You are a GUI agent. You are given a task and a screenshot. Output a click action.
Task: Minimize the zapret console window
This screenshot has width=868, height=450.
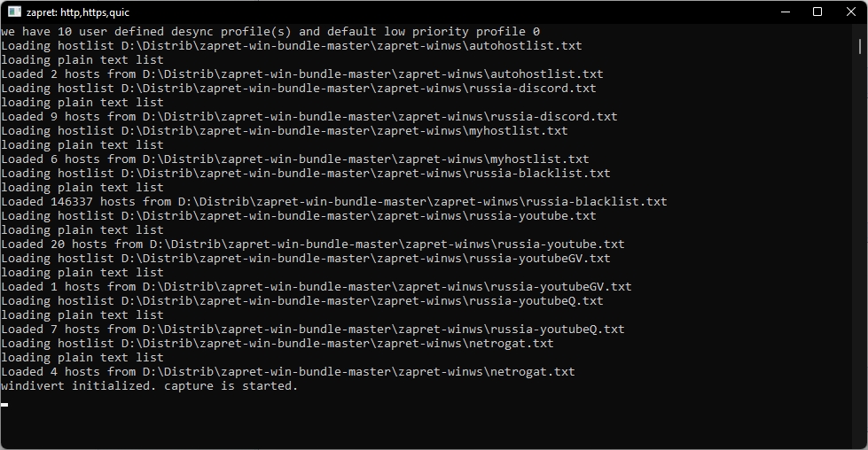tap(785, 12)
